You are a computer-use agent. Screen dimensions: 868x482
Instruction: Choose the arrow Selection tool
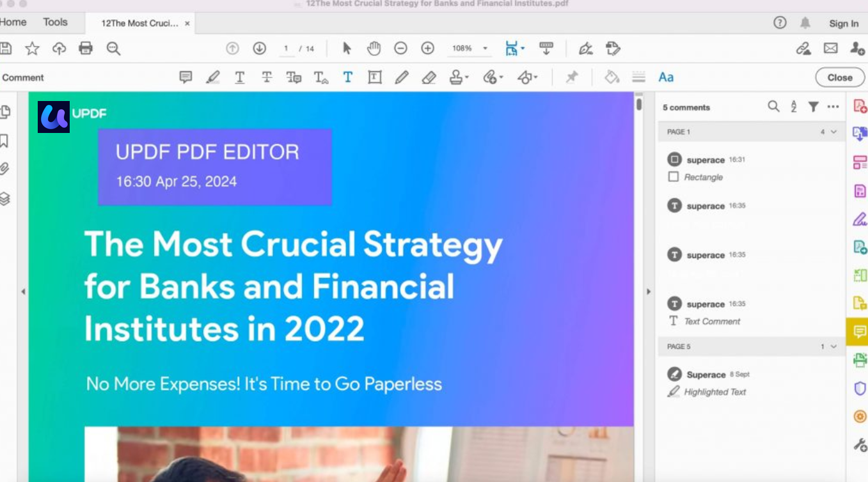point(347,49)
